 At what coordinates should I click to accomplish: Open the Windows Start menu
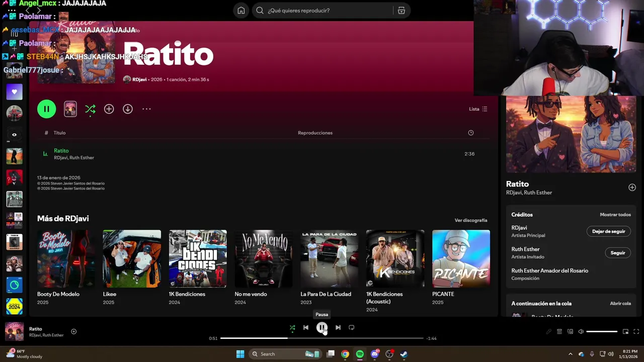pyautogui.click(x=240, y=354)
